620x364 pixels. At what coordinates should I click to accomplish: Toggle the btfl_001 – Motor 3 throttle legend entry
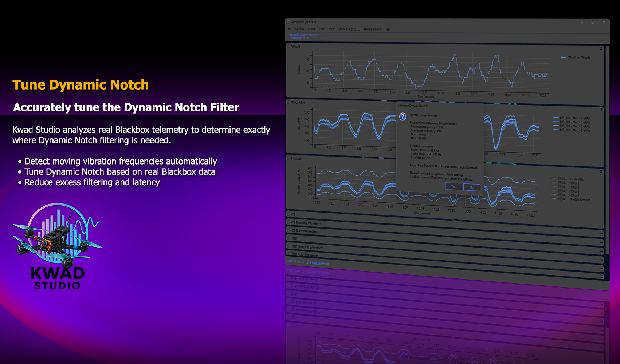click(x=565, y=195)
